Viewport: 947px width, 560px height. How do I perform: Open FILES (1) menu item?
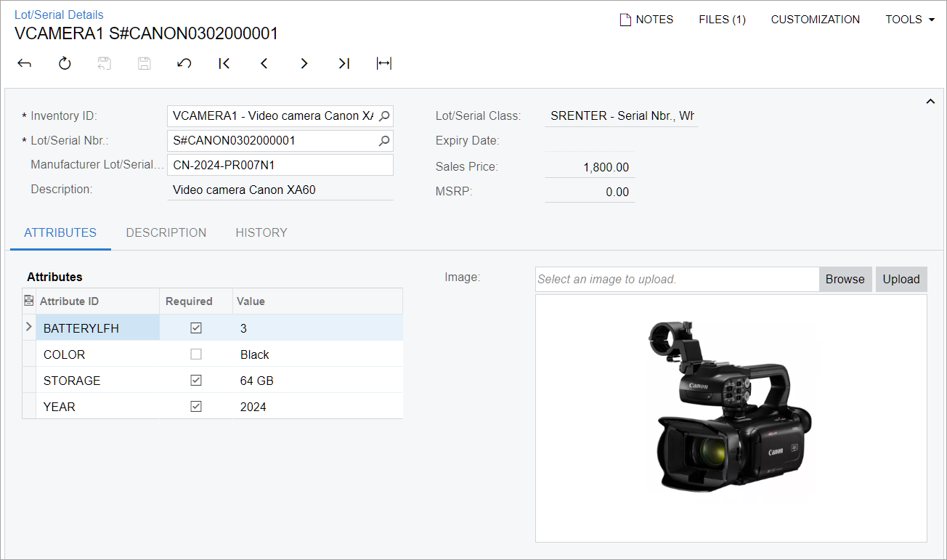coord(722,20)
